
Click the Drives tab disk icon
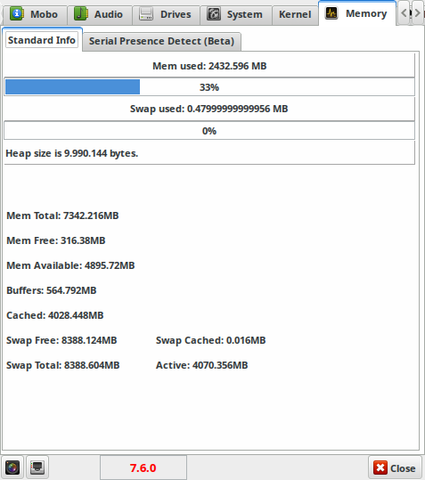point(146,14)
